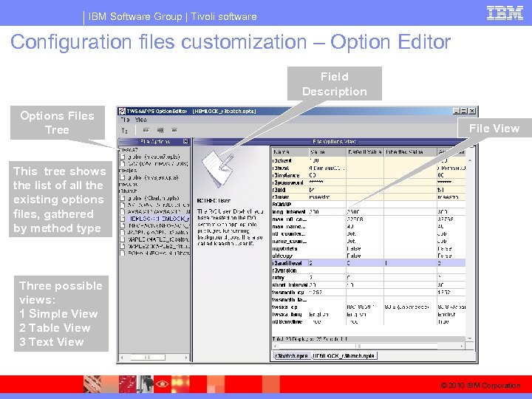The height and width of the screenshot is (399, 532).
Task: Select the short_interval row name cell
Action: coord(290,285)
